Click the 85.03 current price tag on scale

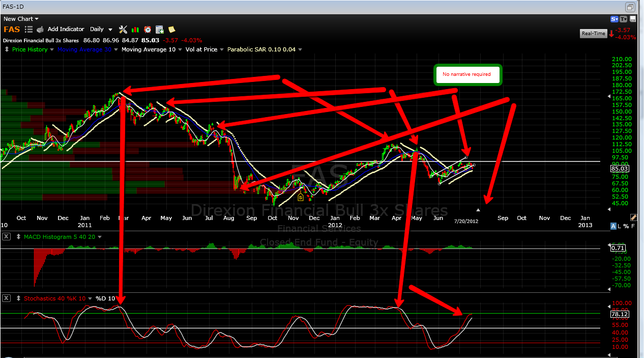coord(620,168)
